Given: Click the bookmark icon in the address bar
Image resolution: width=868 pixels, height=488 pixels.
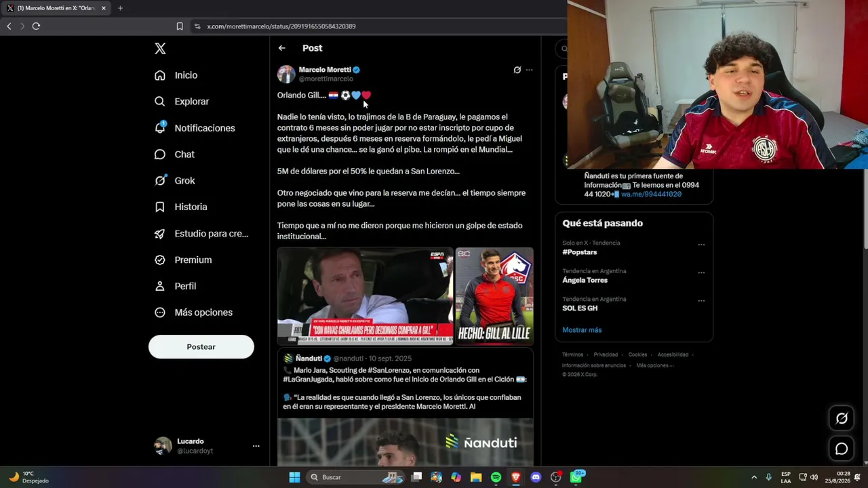Looking at the screenshot, I should tap(180, 26).
